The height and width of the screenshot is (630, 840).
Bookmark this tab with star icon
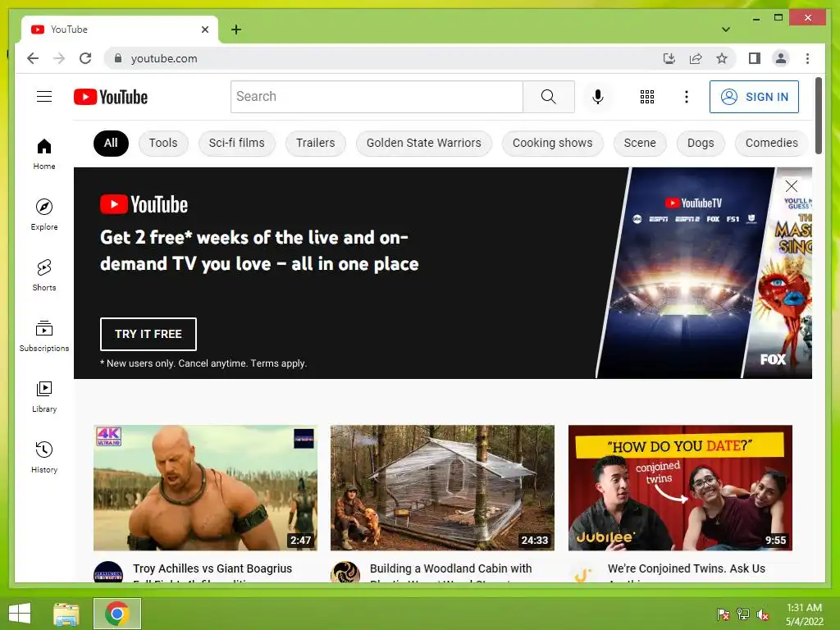point(722,58)
